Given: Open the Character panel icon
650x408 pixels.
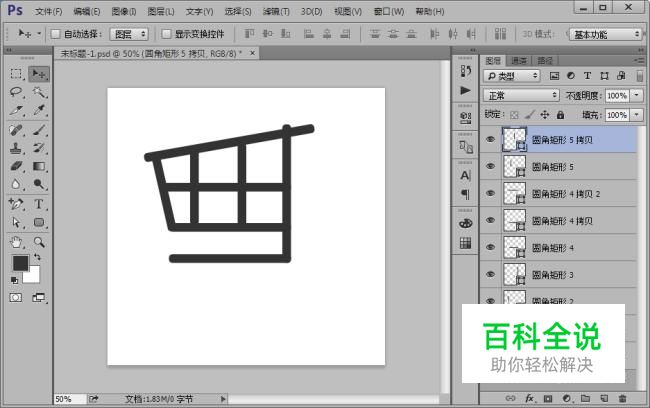Looking at the screenshot, I should pyautogui.click(x=466, y=175).
